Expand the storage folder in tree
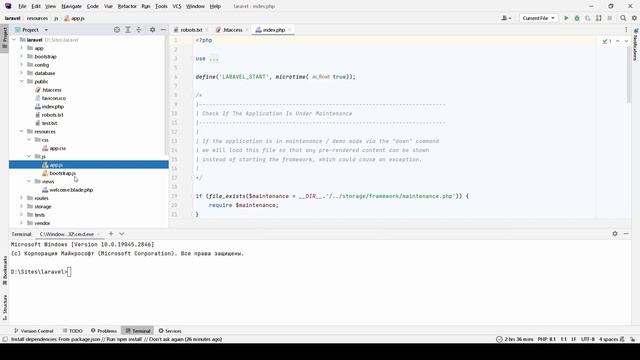Image resolution: width=640 pixels, height=360 pixels. click(22, 207)
